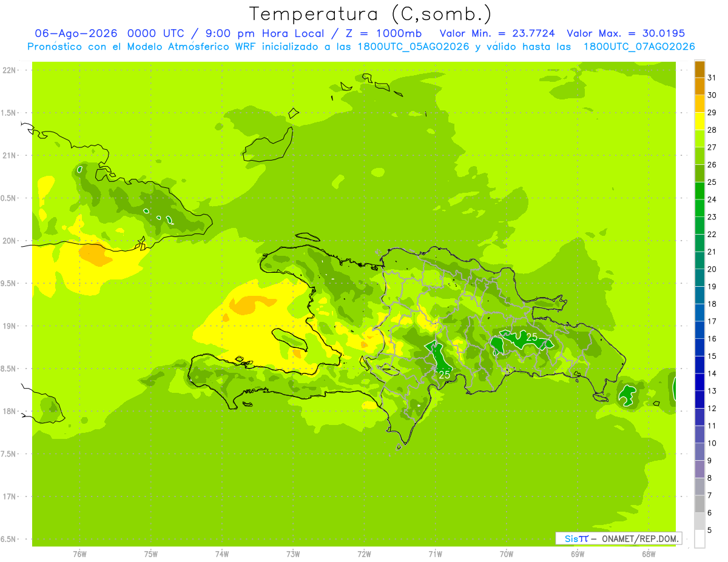Click the 70W longitude axis label
The height and width of the screenshot is (562, 728).
[x=507, y=554]
